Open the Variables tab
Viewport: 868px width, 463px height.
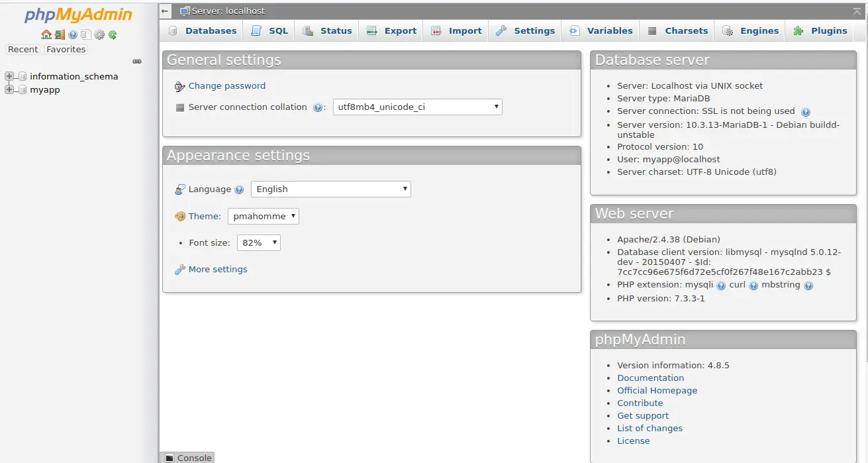tap(601, 30)
